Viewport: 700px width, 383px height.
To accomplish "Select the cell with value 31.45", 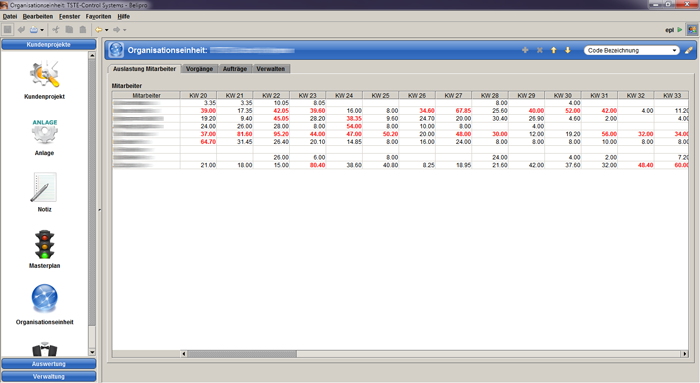I will point(235,142).
